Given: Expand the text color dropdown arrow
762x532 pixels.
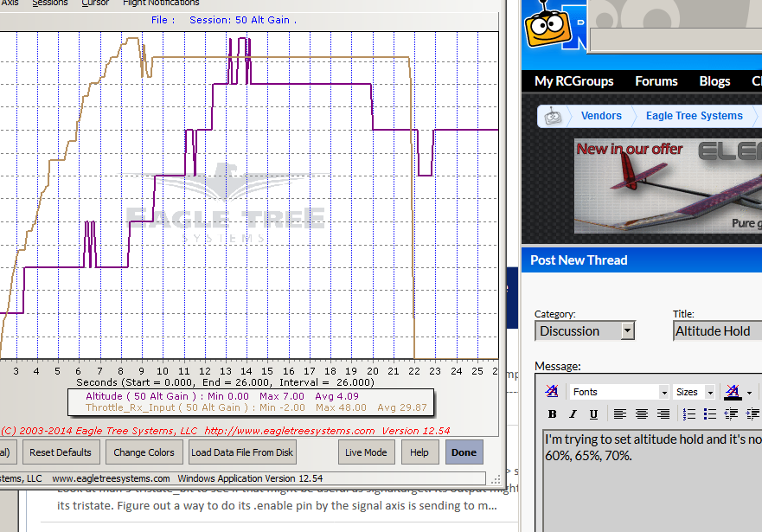Looking at the screenshot, I should (x=749, y=393).
